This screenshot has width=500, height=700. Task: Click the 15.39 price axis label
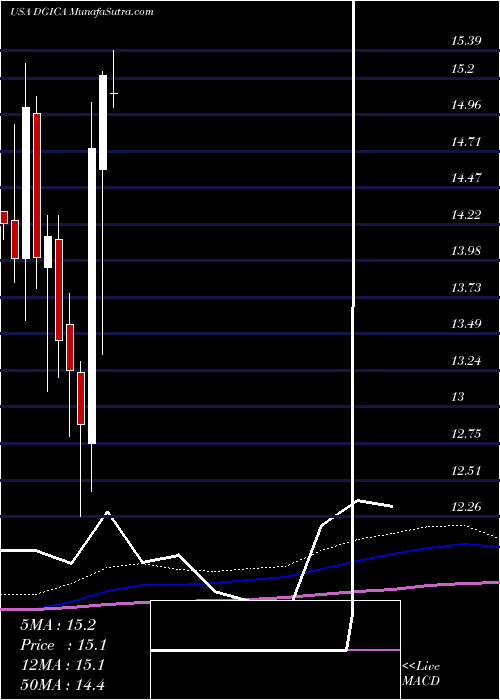(x=466, y=41)
